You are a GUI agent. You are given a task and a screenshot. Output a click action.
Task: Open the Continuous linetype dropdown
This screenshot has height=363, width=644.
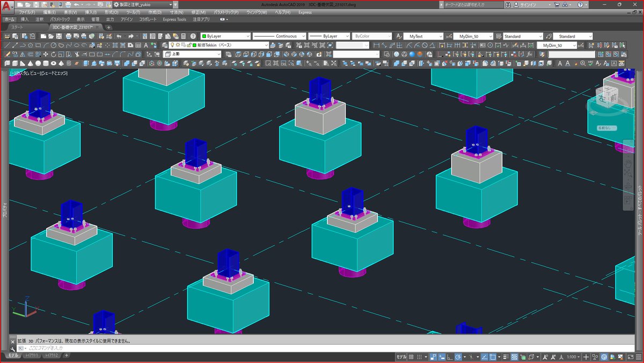pyautogui.click(x=279, y=36)
